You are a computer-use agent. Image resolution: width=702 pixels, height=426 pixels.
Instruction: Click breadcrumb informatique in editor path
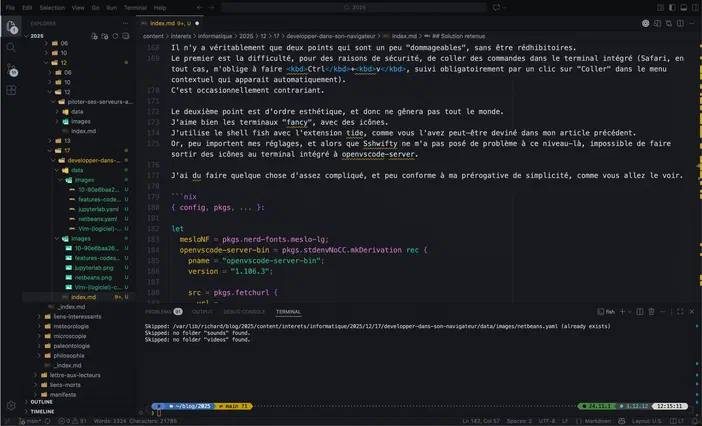[215, 36]
